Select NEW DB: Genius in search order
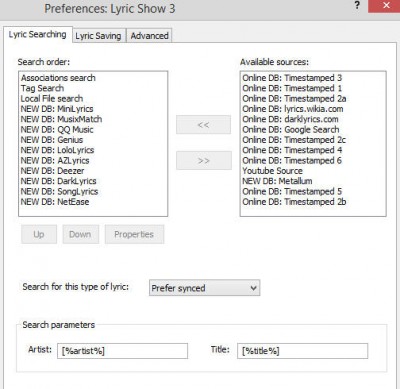The image size is (400, 389). (x=52, y=140)
